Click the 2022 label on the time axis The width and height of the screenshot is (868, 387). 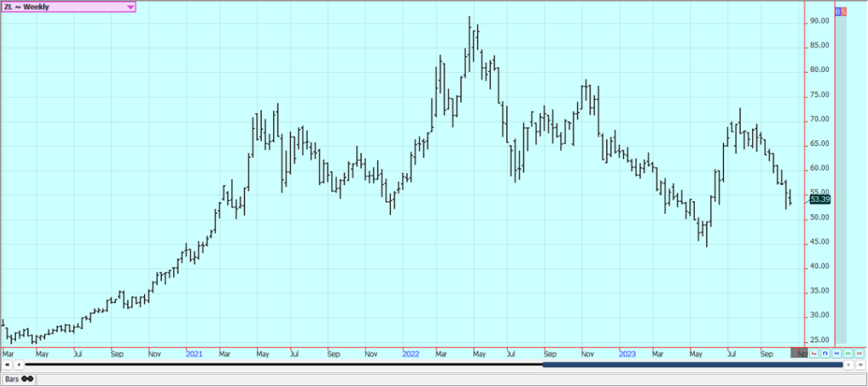pyautogui.click(x=410, y=353)
